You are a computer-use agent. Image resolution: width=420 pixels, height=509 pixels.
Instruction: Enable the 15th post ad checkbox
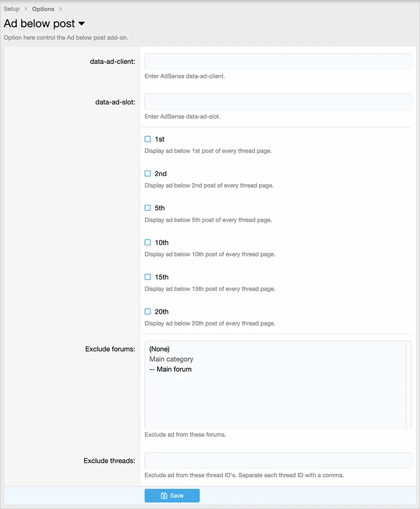point(148,277)
